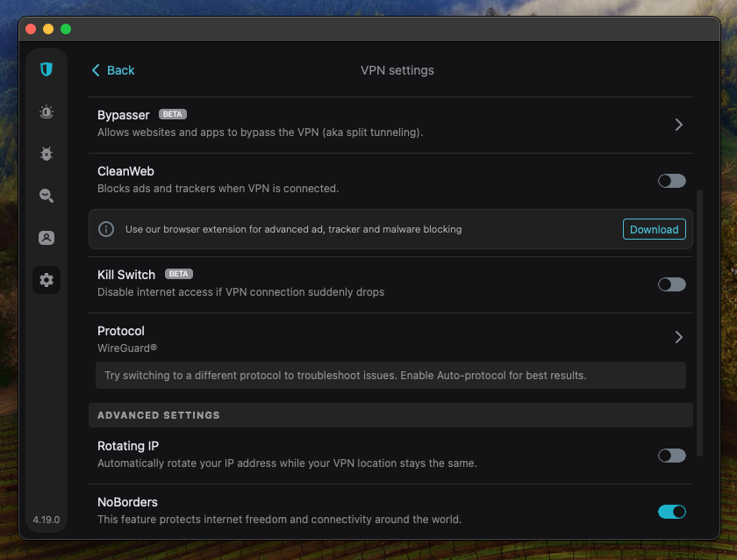
Task: Click the WireGuard® protocol value
Action: (x=127, y=348)
